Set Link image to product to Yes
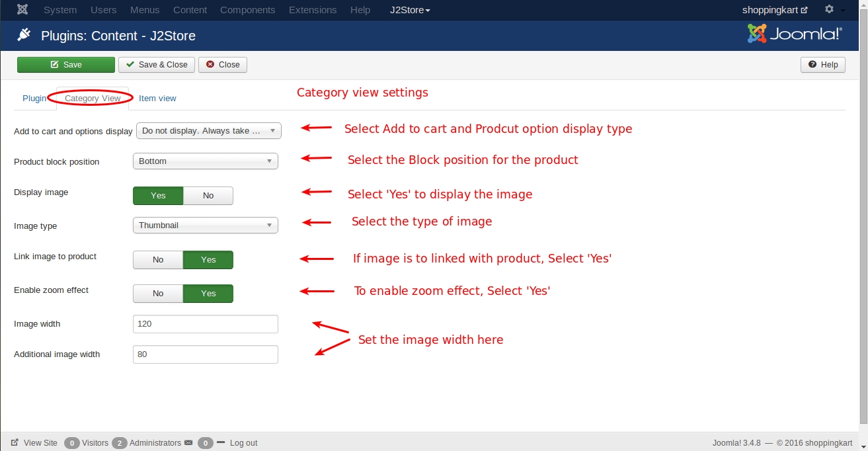 [x=208, y=260]
